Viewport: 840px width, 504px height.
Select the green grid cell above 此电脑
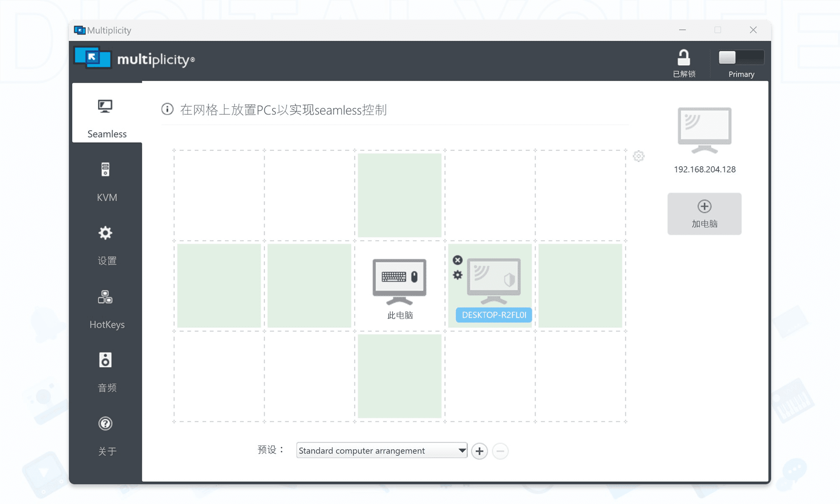pos(399,195)
